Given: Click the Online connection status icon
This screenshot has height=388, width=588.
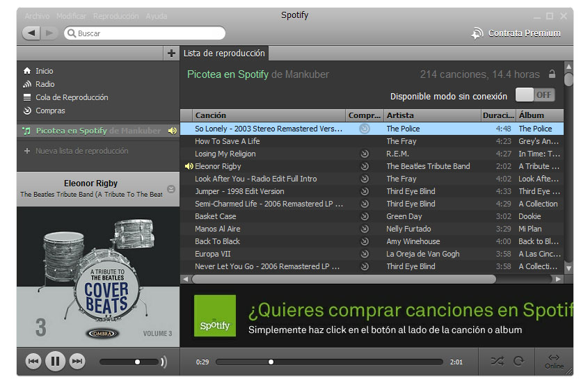Looking at the screenshot, I should tap(554, 362).
